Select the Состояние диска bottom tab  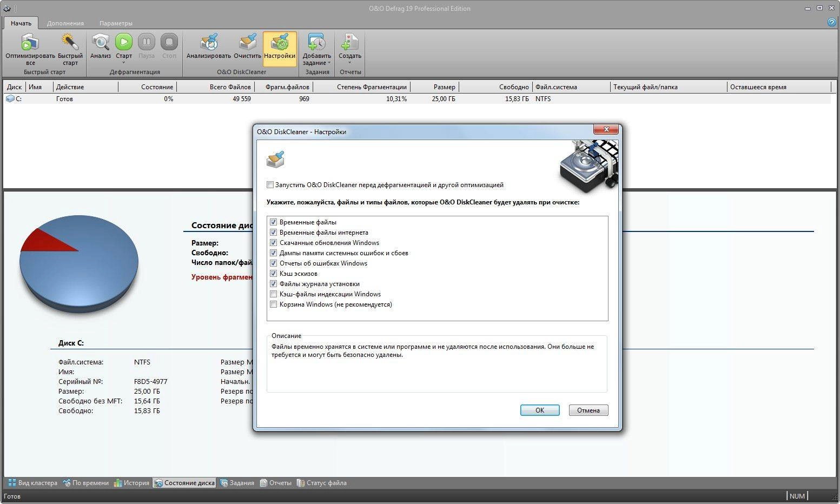point(184,483)
